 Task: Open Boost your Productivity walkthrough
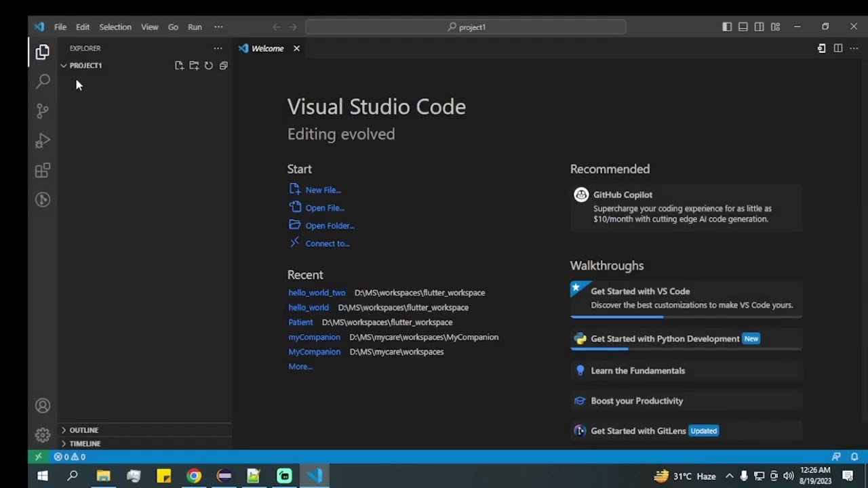pyautogui.click(x=686, y=401)
